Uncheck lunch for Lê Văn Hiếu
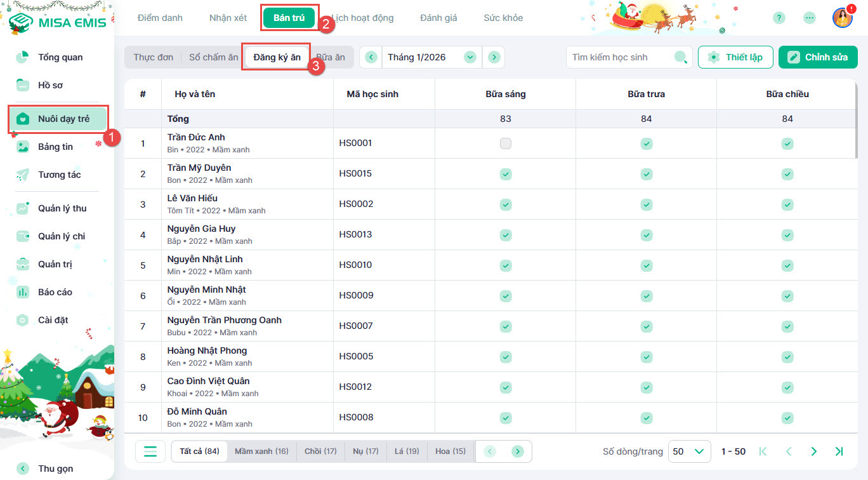The image size is (868, 480). (x=646, y=204)
